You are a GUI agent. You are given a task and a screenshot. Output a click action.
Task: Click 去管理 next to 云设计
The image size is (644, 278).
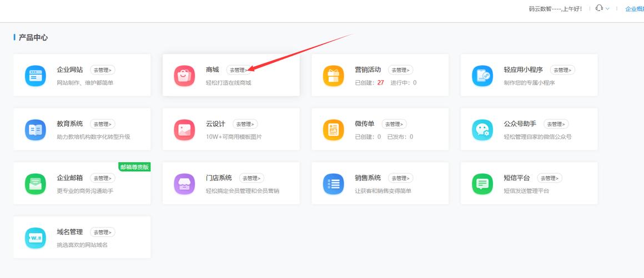tap(245, 124)
